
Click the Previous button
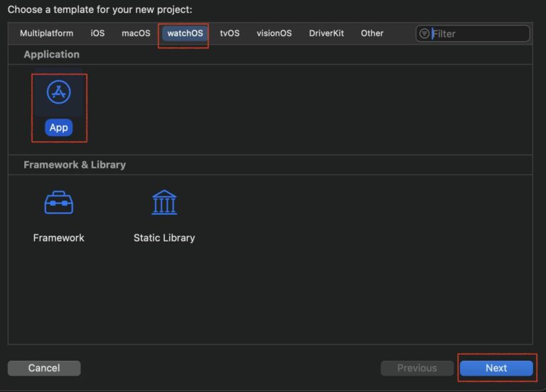(x=417, y=368)
